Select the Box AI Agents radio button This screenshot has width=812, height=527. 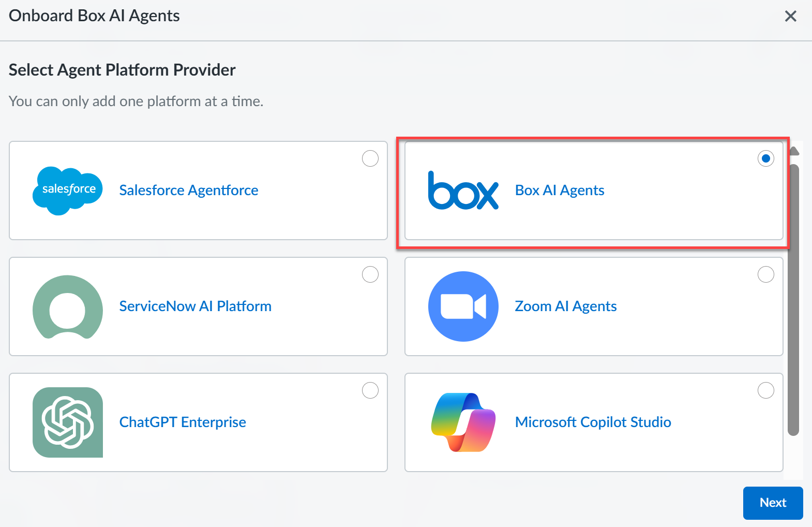coord(766,158)
